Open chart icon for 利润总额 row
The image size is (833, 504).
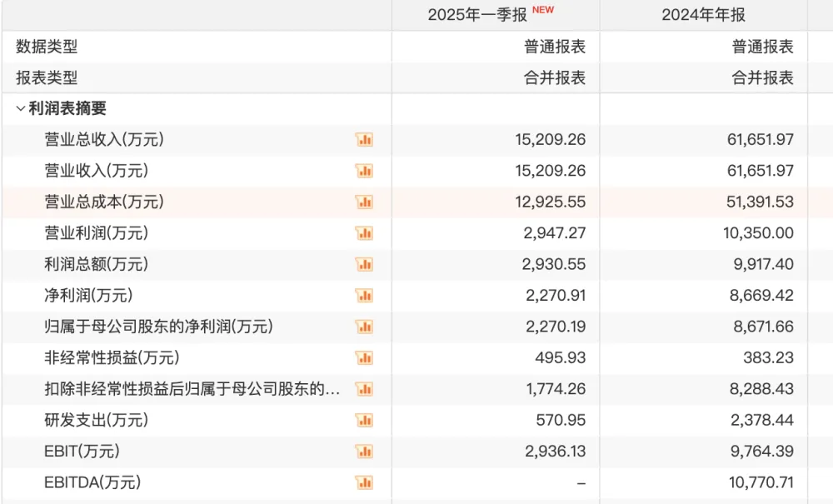[365, 264]
